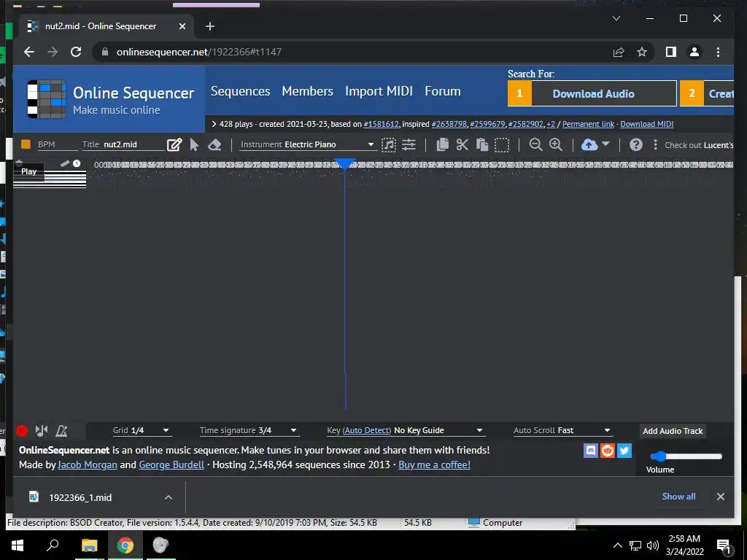Open the Reddit social icon
Screen dimensions: 747x560
click(x=608, y=451)
